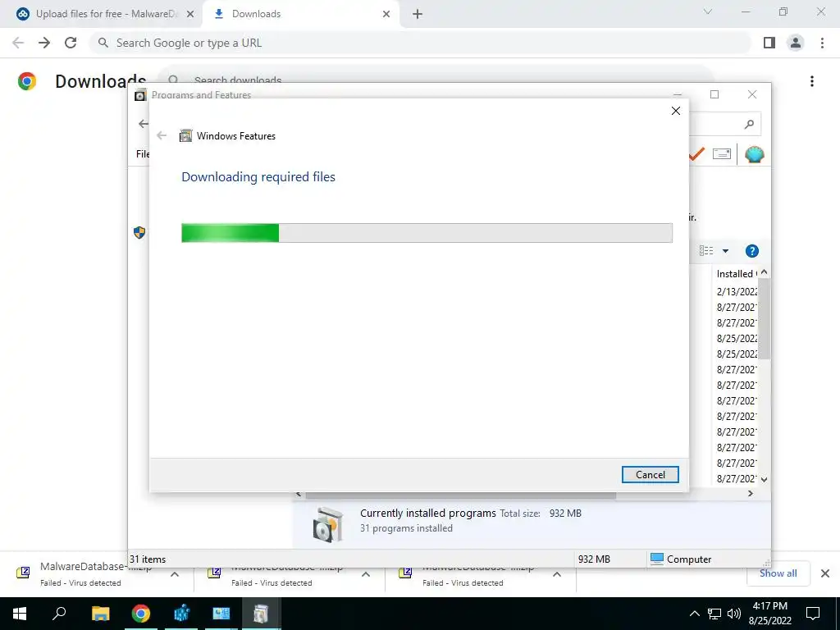Open the notification center

click(x=813, y=614)
